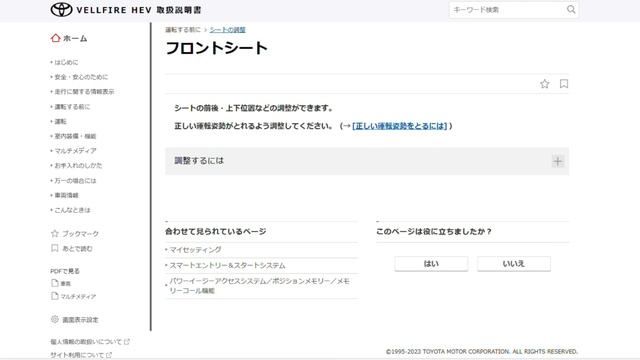Click the flag icon next to あとで読む

pyautogui.click(x=55, y=248)
